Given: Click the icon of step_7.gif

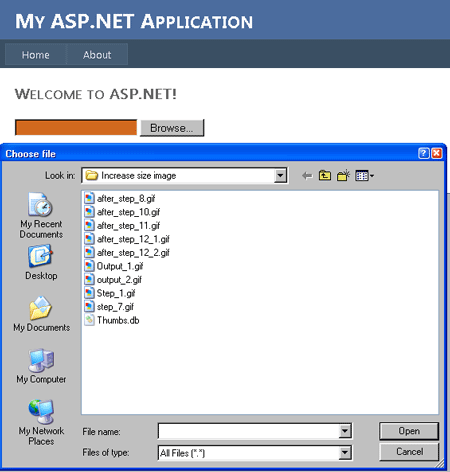Looking at the screenshot, I should click(89, 307).
